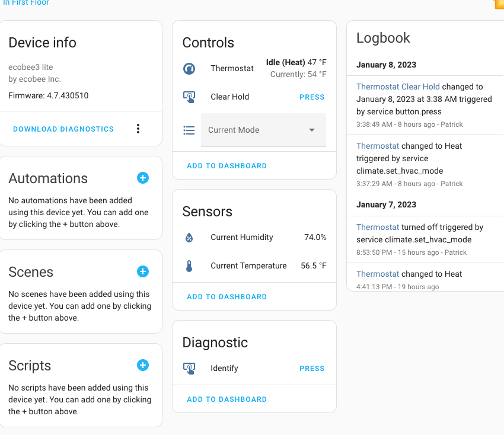
Task: Add a new automation with the plus icon
Action: click(143, 178)
